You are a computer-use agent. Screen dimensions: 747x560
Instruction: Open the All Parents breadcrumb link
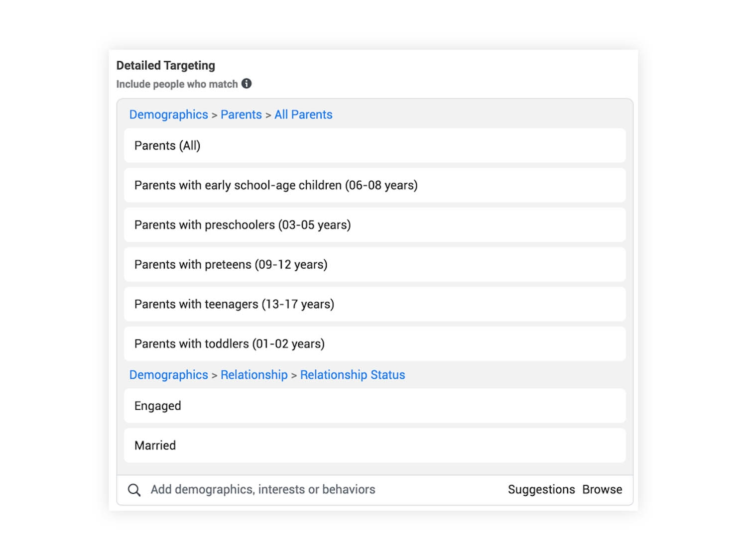(303, 114)
